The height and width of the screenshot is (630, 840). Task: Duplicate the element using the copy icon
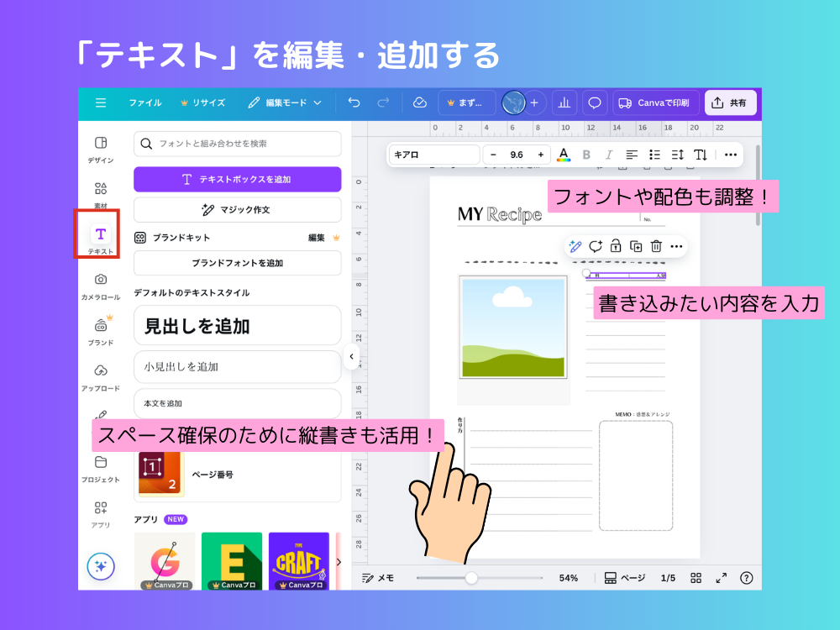pos(636,245)
